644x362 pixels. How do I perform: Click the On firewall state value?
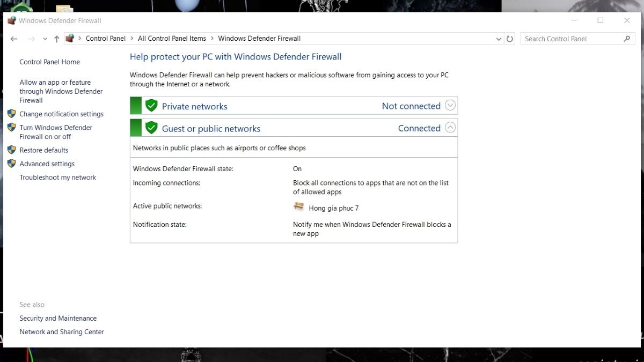[x=297, y=169]
